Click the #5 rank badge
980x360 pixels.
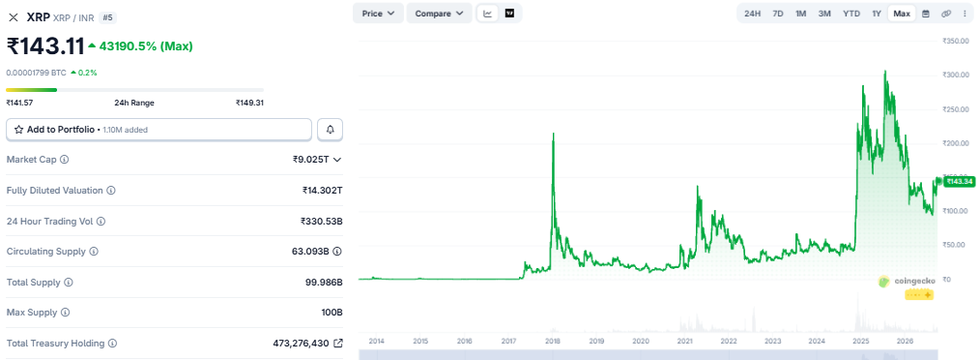[x=107, y=17]
